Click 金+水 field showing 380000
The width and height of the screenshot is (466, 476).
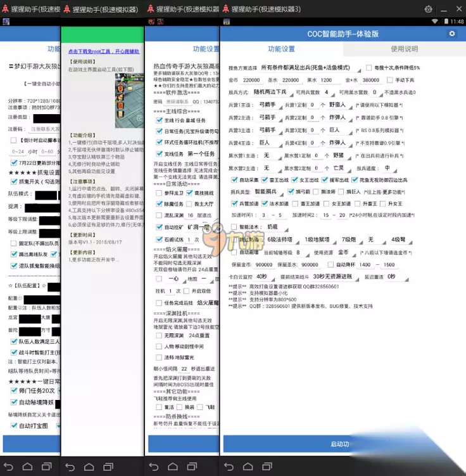coord(371,80)
